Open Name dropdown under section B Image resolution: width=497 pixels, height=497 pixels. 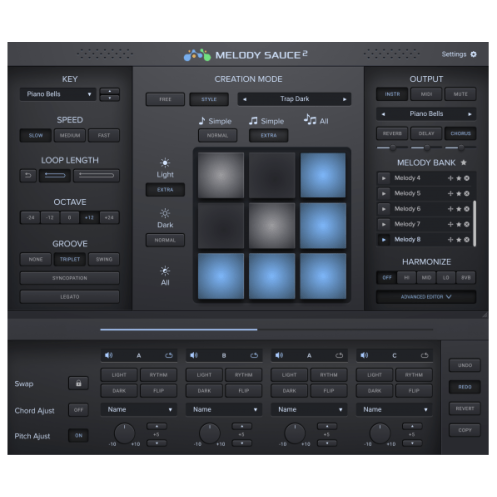coord(224,410)
